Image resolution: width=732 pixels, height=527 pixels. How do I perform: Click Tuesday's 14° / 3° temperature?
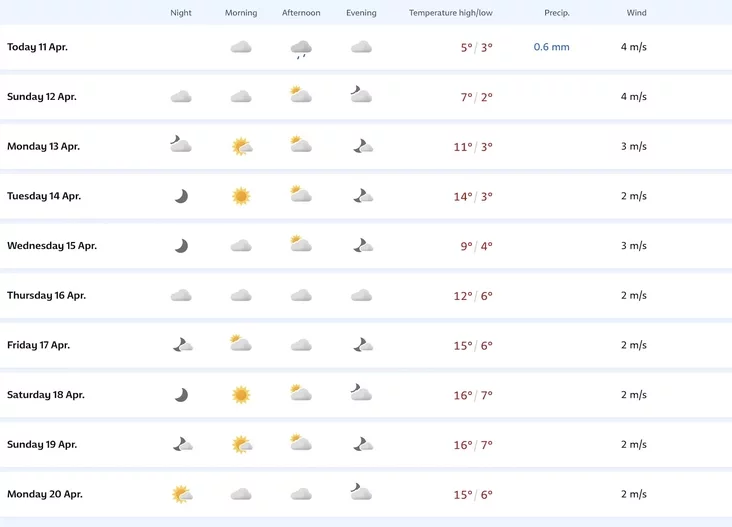point(473,197)
